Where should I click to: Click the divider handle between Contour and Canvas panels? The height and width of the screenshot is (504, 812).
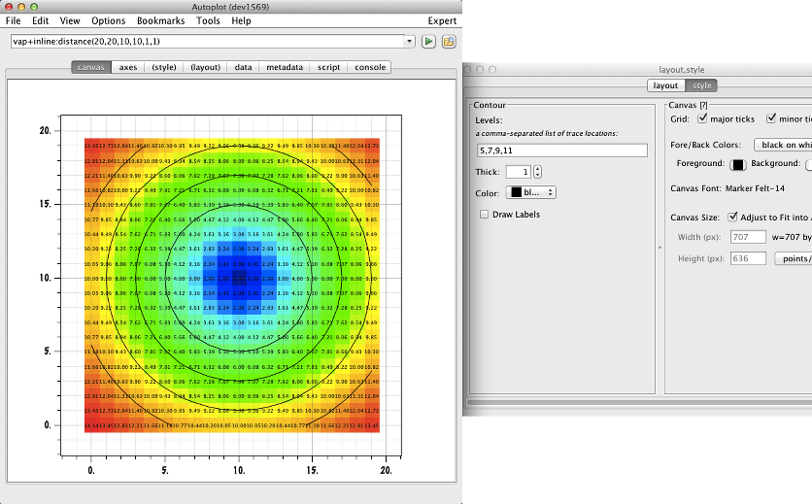(660, 248)
